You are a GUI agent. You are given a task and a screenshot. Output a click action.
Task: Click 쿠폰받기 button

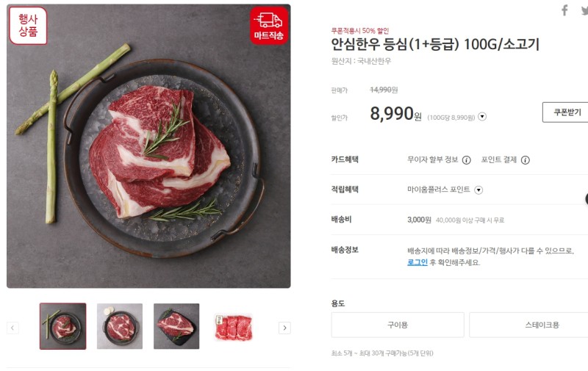click(x=565, y=112)
